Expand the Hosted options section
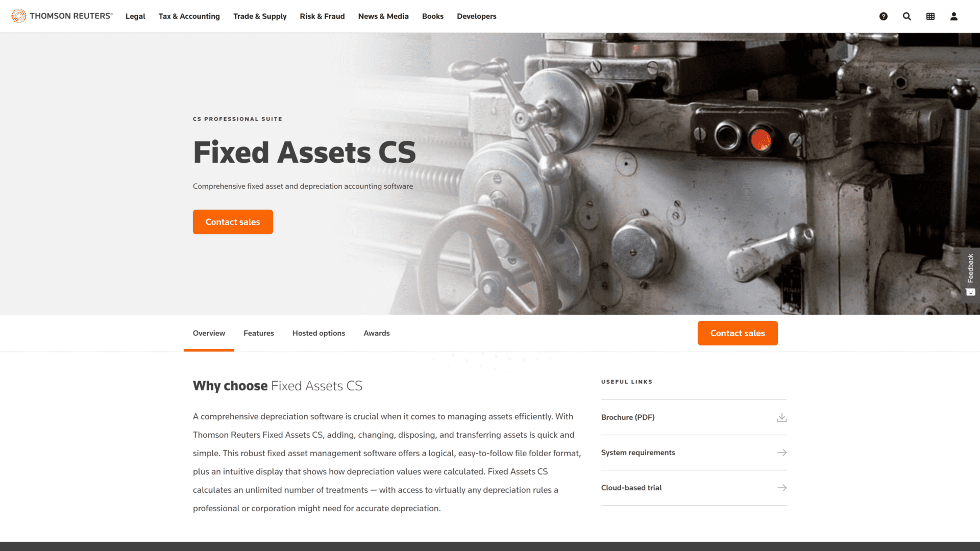The width and height of the screenshot is (980, 551). pyautogui.click(x=318, y=333)
